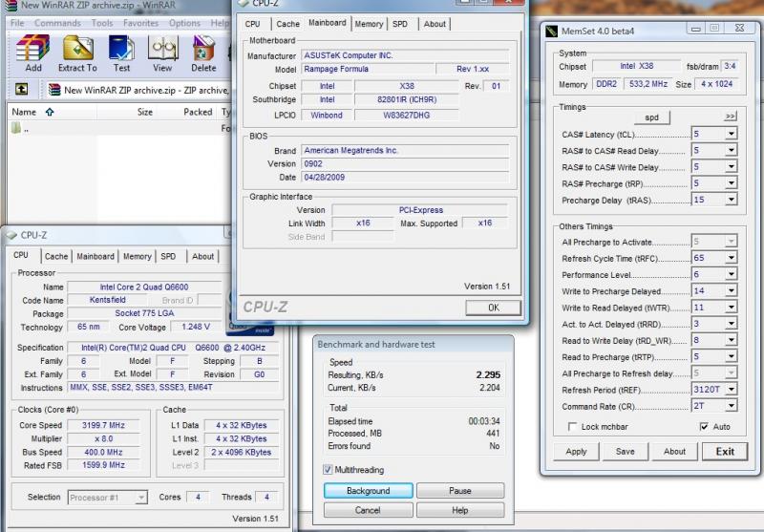Open the Read to Precharge (tRTP) dropdown

(x=731, y=356)
